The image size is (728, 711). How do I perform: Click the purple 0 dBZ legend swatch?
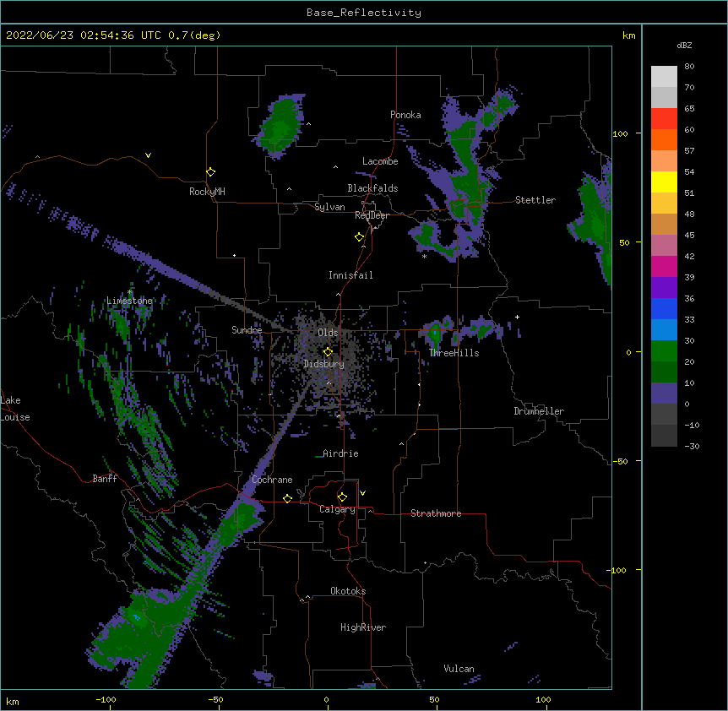pyautogui.click(x=664, y=393)
